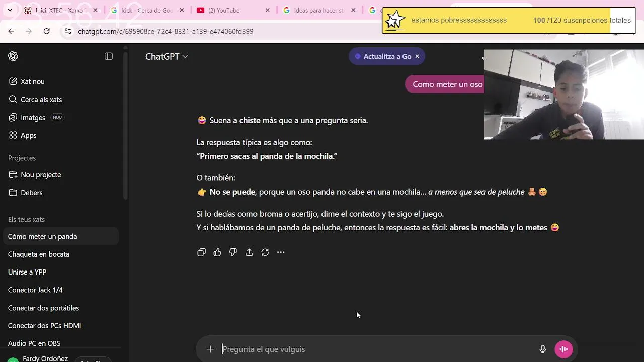
Task: Open more actions ellipsis under response
Action: 281,252
